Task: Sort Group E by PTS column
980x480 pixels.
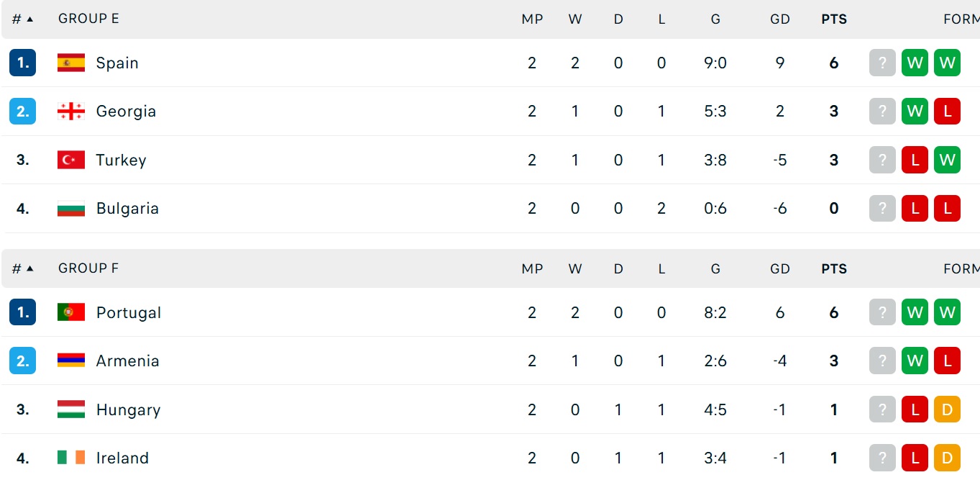Action: (834, 19)
